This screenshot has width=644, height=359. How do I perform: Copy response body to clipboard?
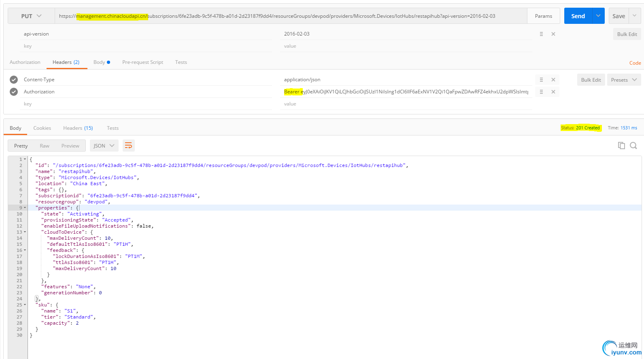(621, 146)
